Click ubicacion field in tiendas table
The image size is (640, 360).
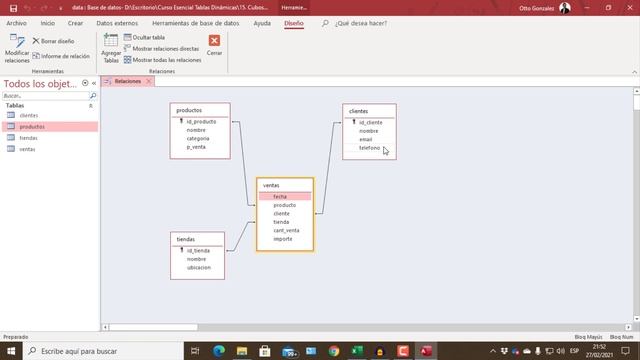(x=199, y=267)
